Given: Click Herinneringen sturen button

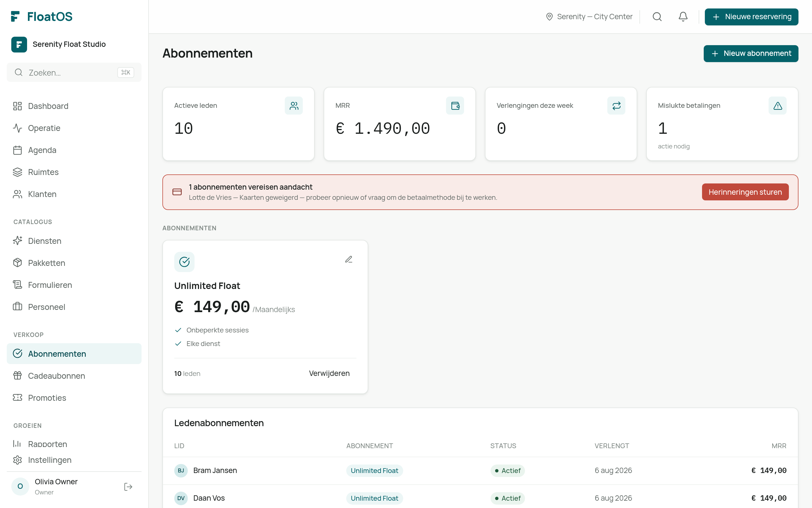Looking at the screenshot, I should pos(745,192).
